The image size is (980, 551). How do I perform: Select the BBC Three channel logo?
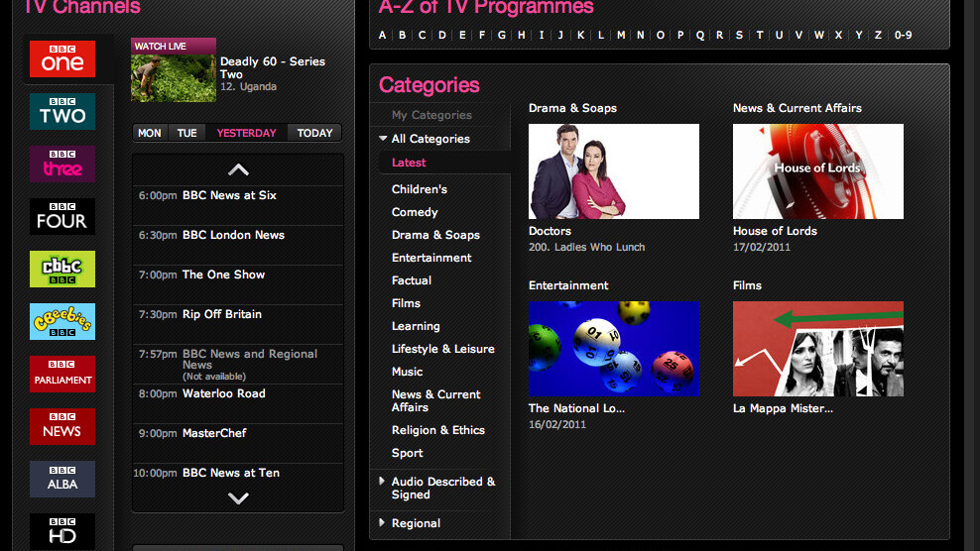point(62,164)
